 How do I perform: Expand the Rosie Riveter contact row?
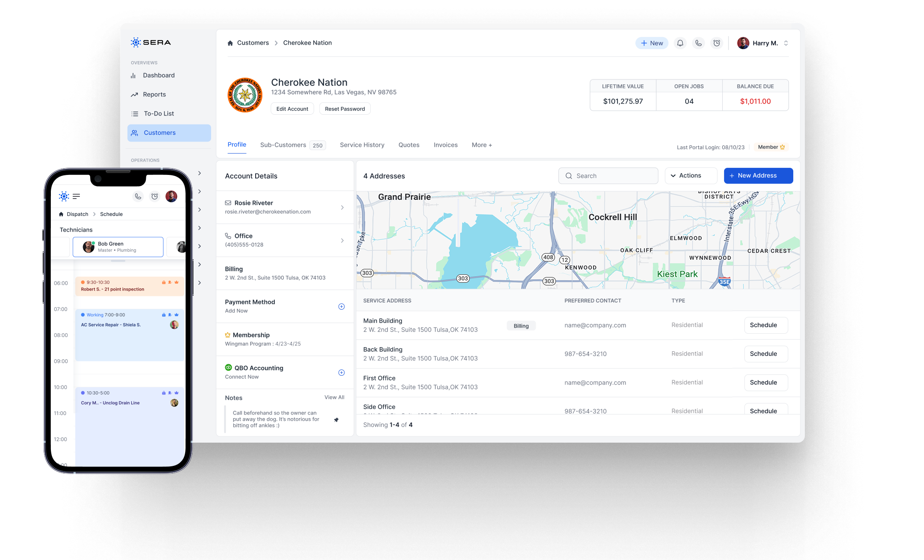342,207
